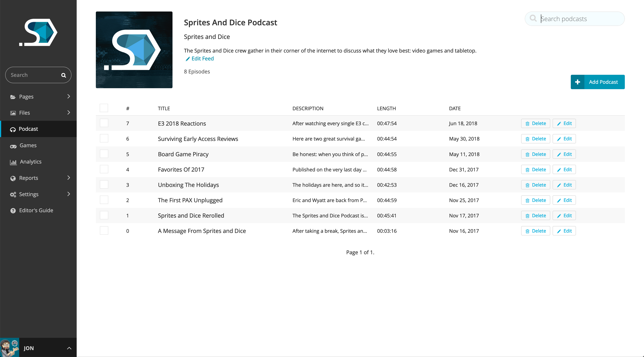Delete the Favorites Of 2017 episode
Screen dimensions: 644x357
click(536, 169)
